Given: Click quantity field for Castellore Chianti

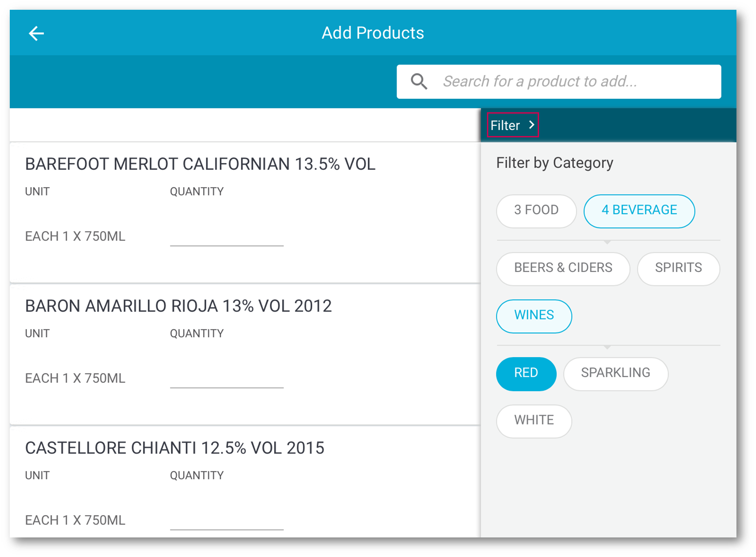Looking at the screenshot, I should 227,520.
